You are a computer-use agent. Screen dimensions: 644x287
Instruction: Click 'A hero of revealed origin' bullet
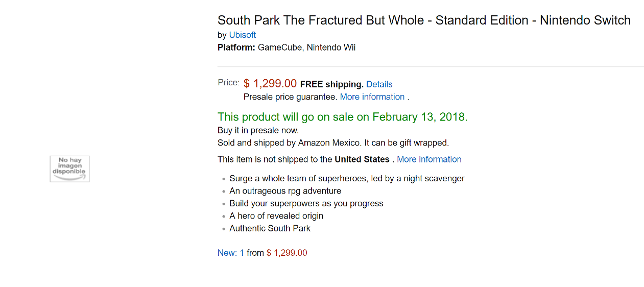click(x=276, y=216)
